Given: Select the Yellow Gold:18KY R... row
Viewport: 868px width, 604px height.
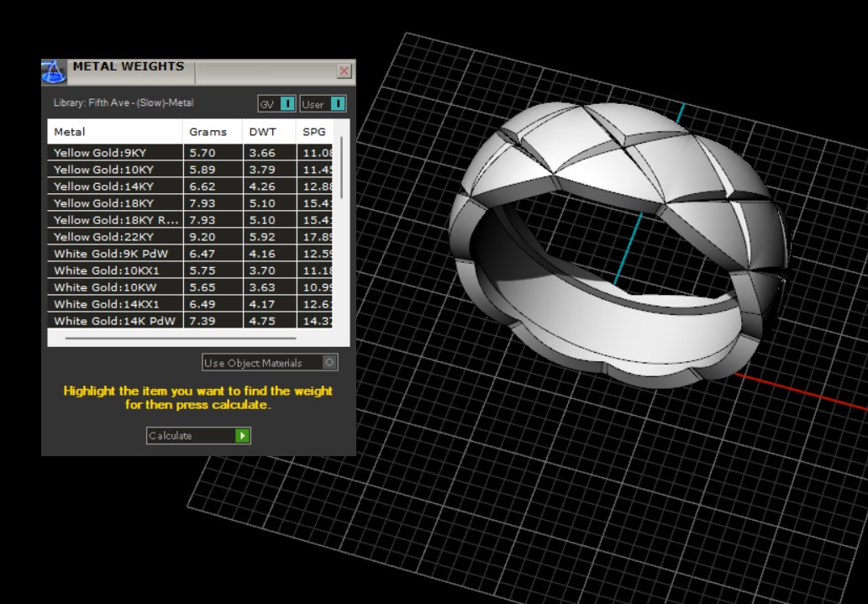Looking at the screenshot, I should click(190, 220).
